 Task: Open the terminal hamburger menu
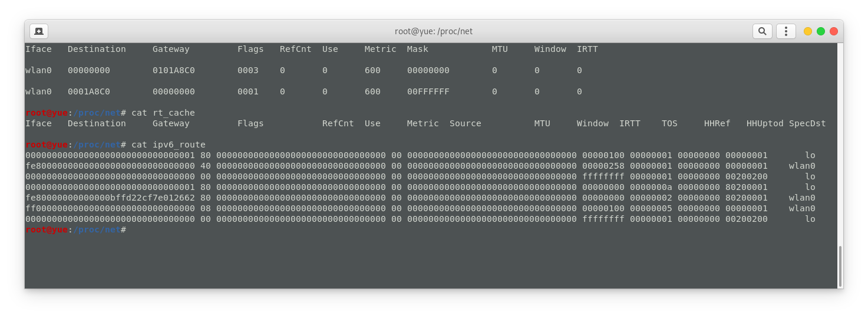(x=786, y=31)
